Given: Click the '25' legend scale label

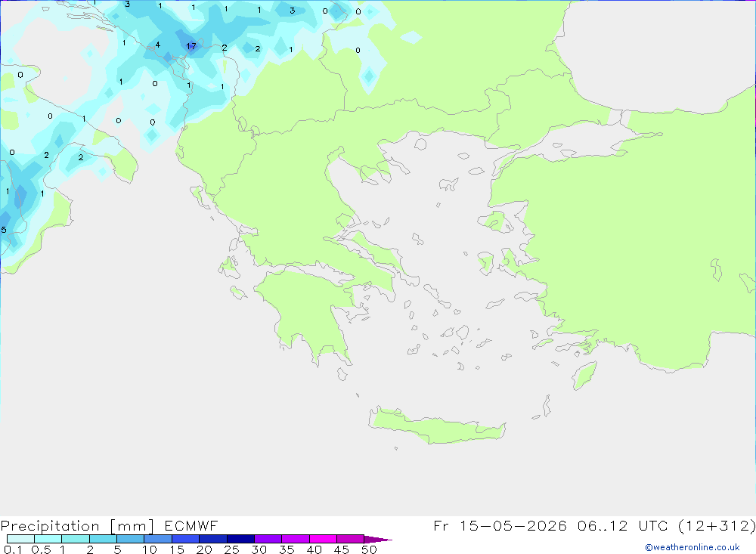Looking at the screenshot, I should 232,549.
